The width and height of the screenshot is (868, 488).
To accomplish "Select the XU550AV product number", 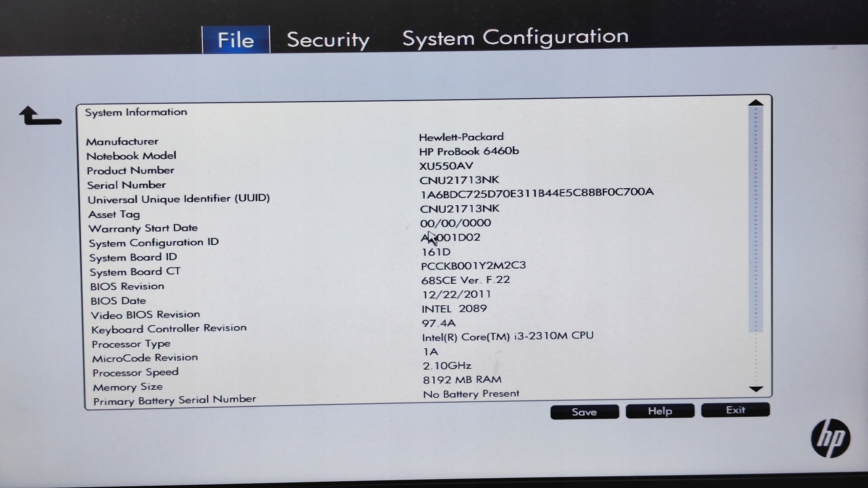I will [x=446, y=166].
